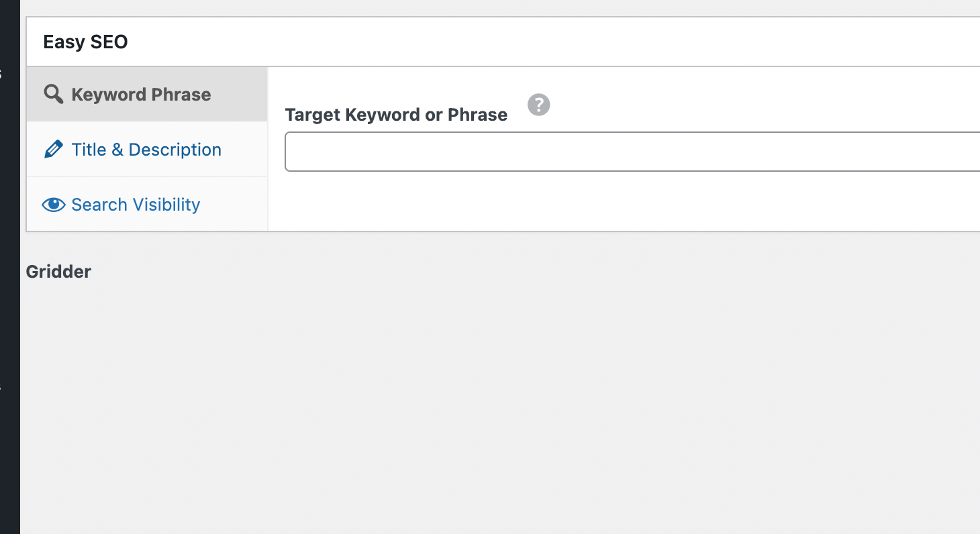Click the Easy SEO title text
The width and height of the screenshot is (980, 534).
[85, 42]
